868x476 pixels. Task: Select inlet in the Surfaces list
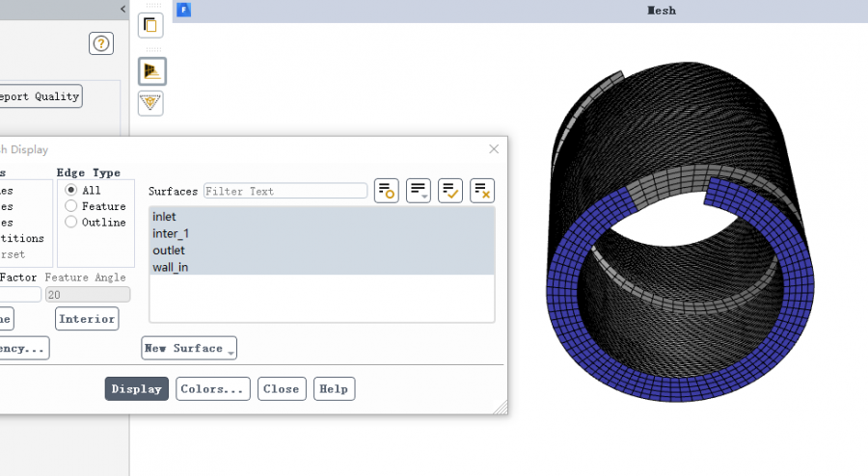click(165, 217)
